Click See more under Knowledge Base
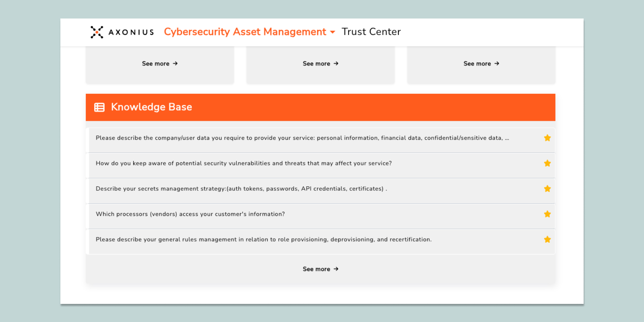Screen dimensions: 644x322 coord(316,269)
